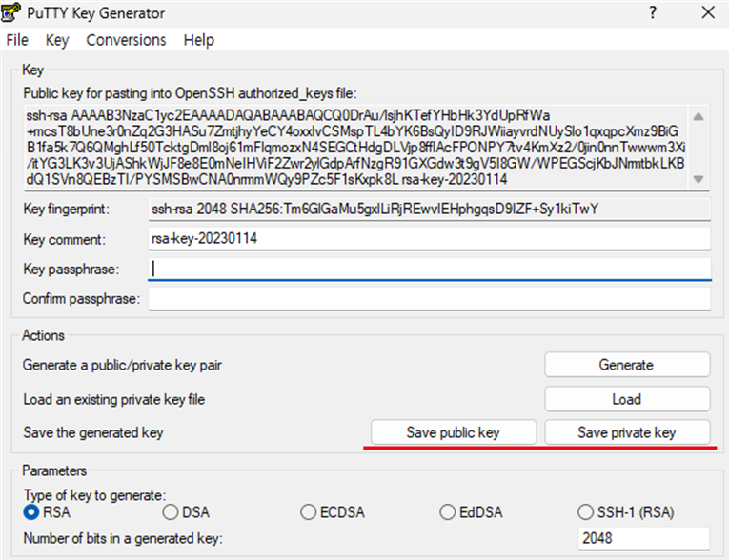Select the RSA key type
The image size is (729, 560).
pyautogui.click(x=47, y=512)
